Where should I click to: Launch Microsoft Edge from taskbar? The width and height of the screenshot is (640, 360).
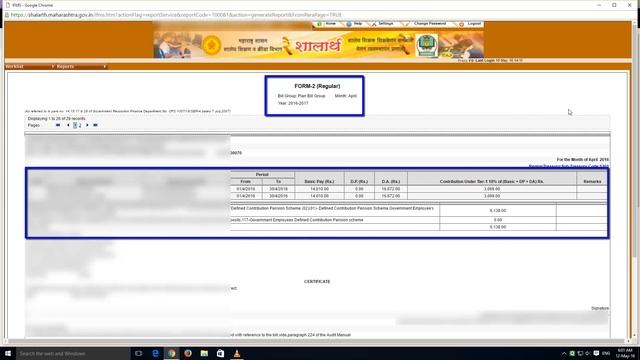155,353
